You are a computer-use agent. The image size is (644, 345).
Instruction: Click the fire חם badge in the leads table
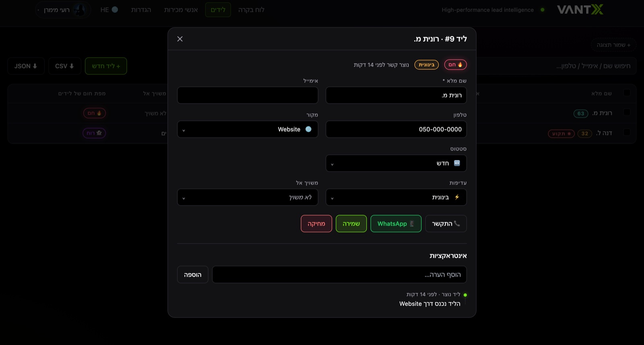95,113
